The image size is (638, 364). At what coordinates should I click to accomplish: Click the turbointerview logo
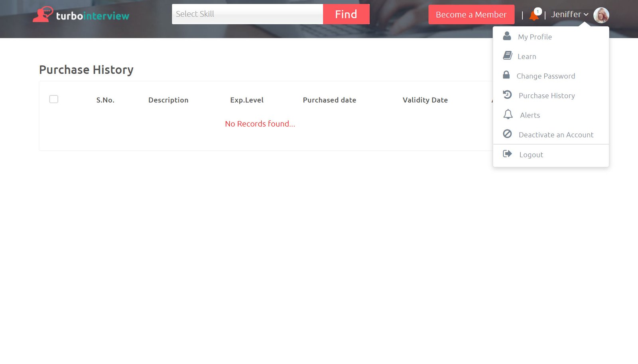81,15
